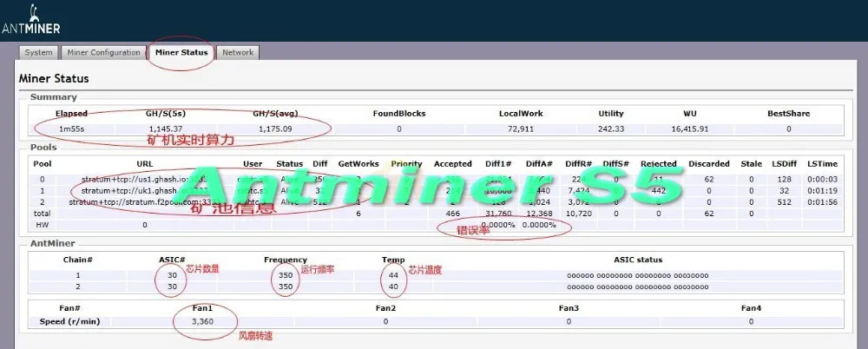Click the GH/S(avg) value 1,175.09
This screenshot has height=349, width=868.
click(275, 129)
